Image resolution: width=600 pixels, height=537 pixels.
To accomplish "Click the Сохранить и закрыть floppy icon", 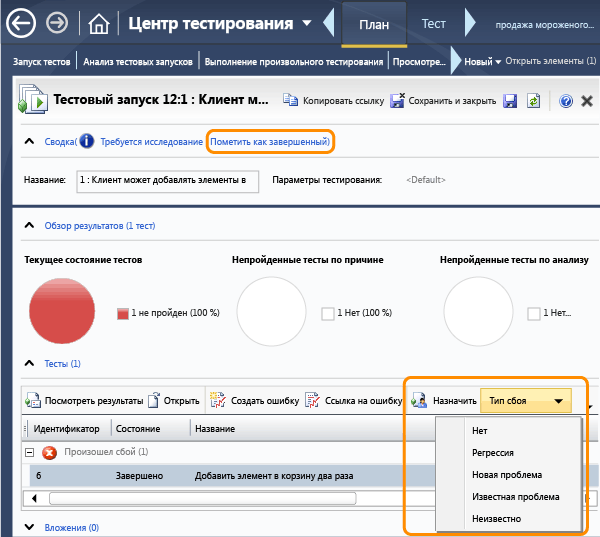I will 397,100.
